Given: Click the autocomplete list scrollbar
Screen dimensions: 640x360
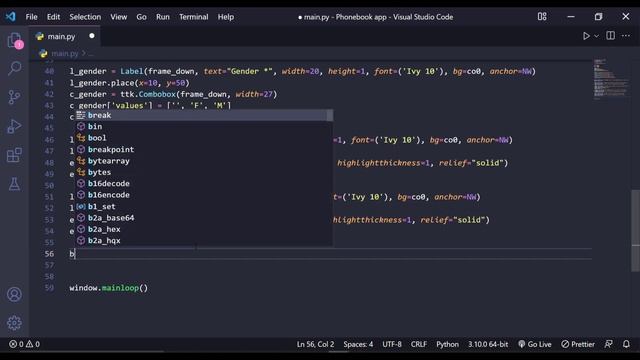Looking at the screenshot, I should [329, 116].
